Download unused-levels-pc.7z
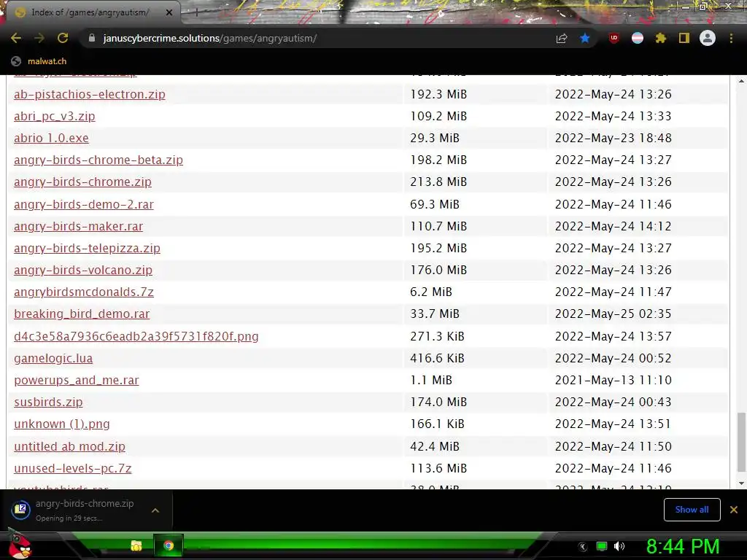 pyautogui.click(x=72, y=468)
